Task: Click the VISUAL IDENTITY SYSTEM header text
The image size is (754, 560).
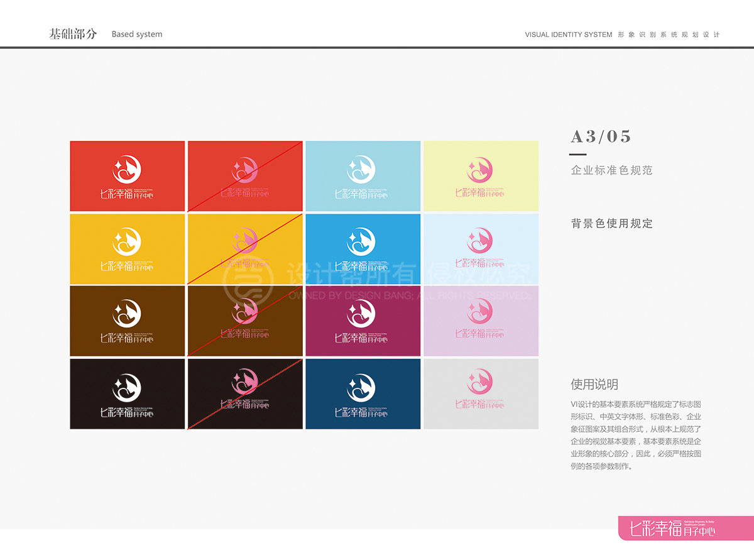Action: 569,35
